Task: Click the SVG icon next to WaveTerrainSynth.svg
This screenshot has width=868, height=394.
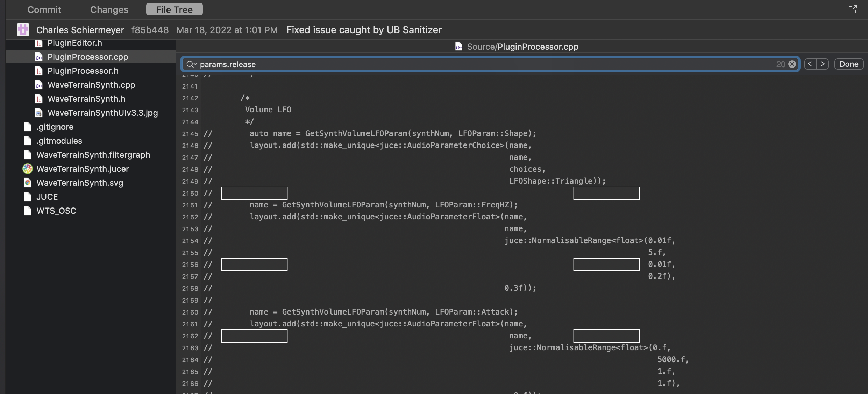Action: (x=28, y=183)
